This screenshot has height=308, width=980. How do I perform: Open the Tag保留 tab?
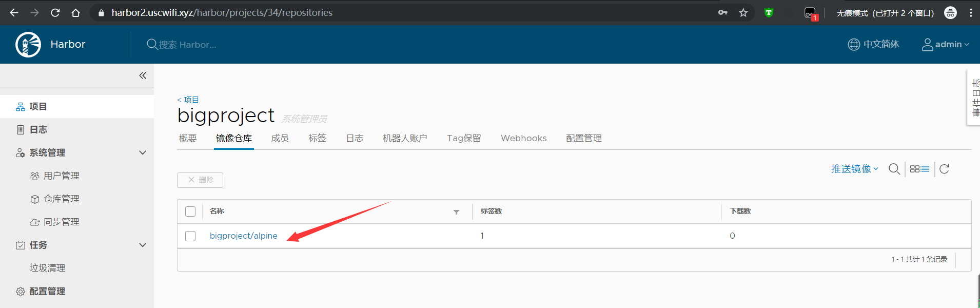[464, 138]
